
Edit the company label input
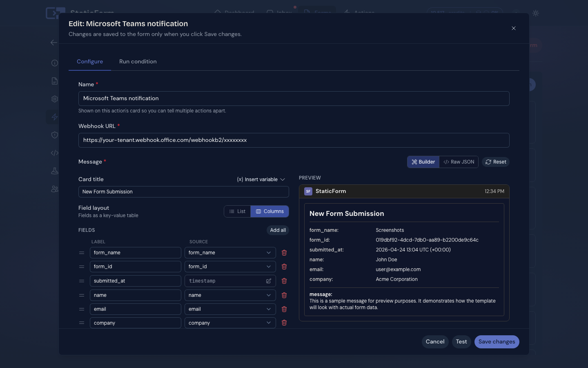tap(136, 323)
